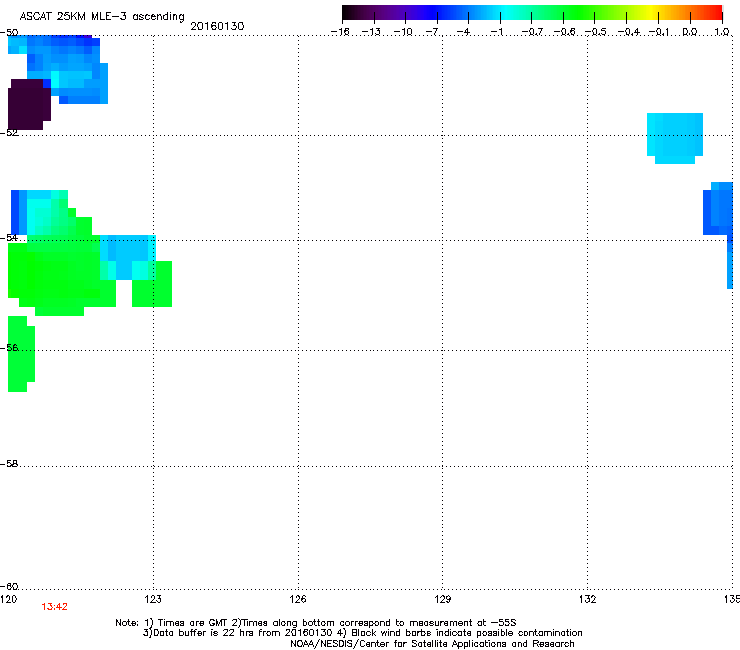The image size is (740, 650).
Task: Click the "-1" label under the color bar
Action: coord(496,32)
